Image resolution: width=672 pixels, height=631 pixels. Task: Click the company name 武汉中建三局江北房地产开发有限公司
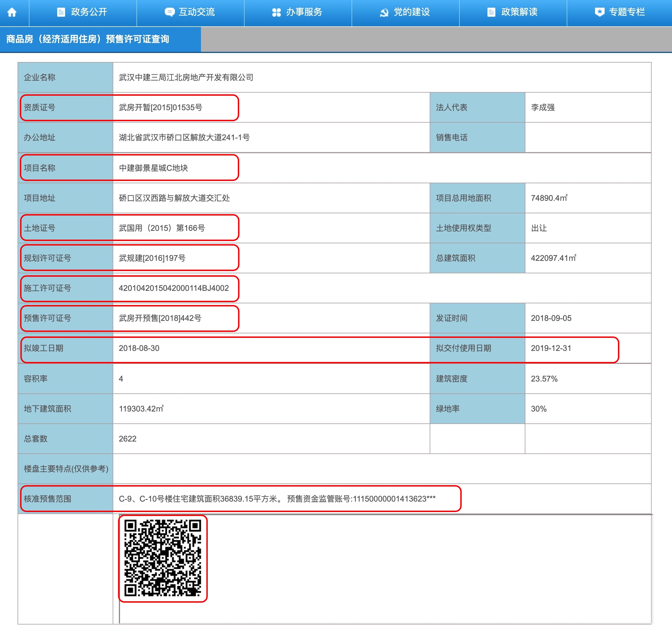coord(186,77)
